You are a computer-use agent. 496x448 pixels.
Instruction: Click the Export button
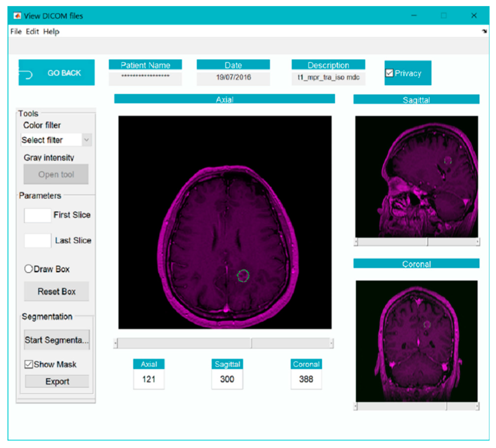click(x=57, y=381)
